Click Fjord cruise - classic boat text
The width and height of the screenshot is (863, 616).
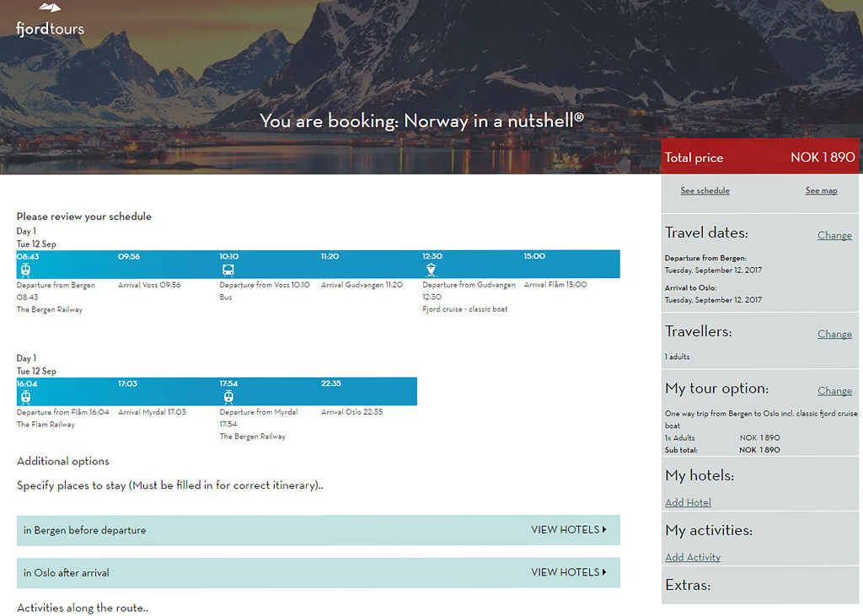click(465, 308)
